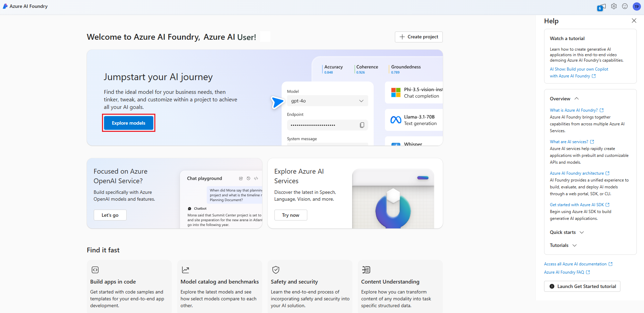Open What are AI services? link
The image size is (644, 313).
pyautogui.click(x=572, y=142)
